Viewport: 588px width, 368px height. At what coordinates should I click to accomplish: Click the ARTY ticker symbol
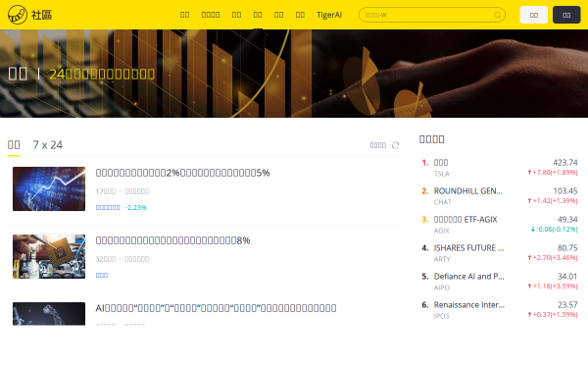click(x=442, y=259)
